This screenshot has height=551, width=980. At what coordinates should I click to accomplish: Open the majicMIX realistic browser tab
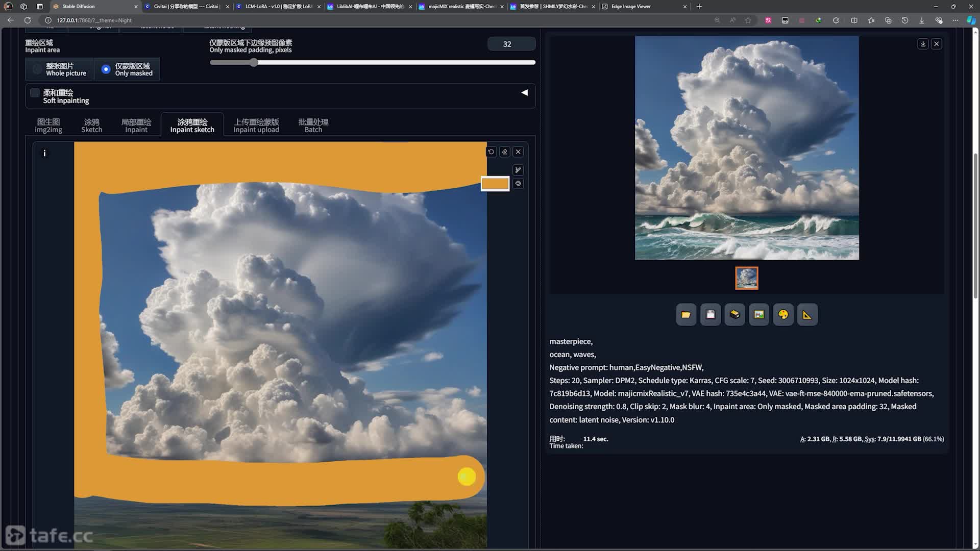tap(461, 7)
